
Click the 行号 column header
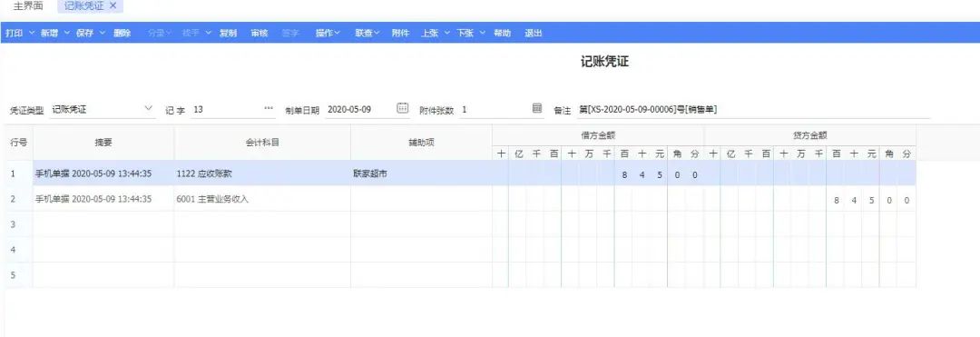tap(19, 142)
